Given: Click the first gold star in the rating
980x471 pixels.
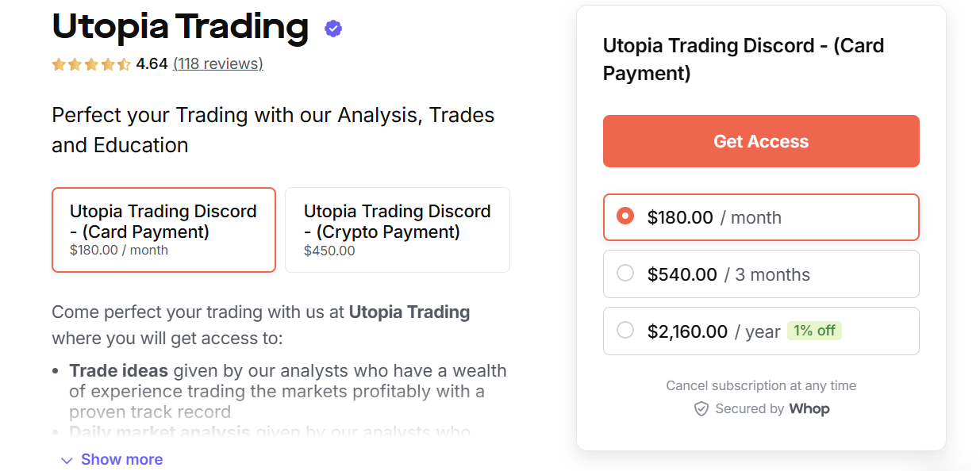Looking at the screenshot, I should [59, 63].
